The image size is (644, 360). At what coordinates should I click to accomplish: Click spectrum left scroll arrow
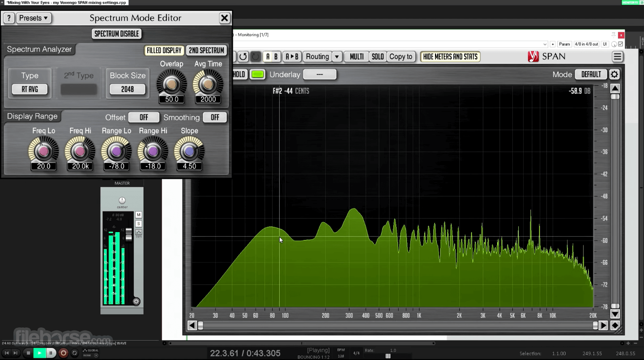click(x=192, y=326)
